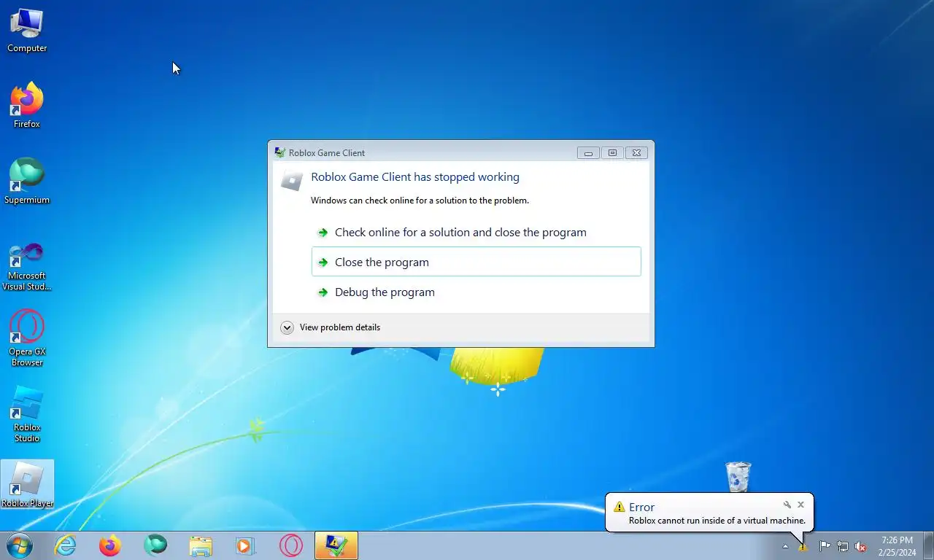Viewport: 934px width, 560px height.
Task: Open Windows Media Player from the taskbar
Action: point(245,545)
